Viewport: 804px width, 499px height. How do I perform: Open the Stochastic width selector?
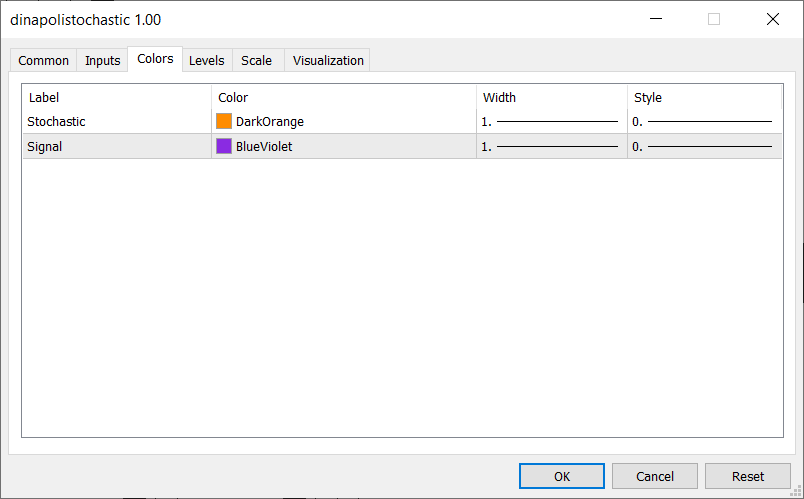point(551,122)
